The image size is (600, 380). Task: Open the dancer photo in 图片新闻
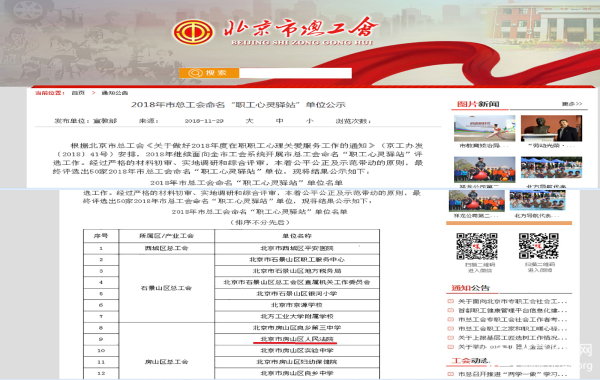coord(484,129)
